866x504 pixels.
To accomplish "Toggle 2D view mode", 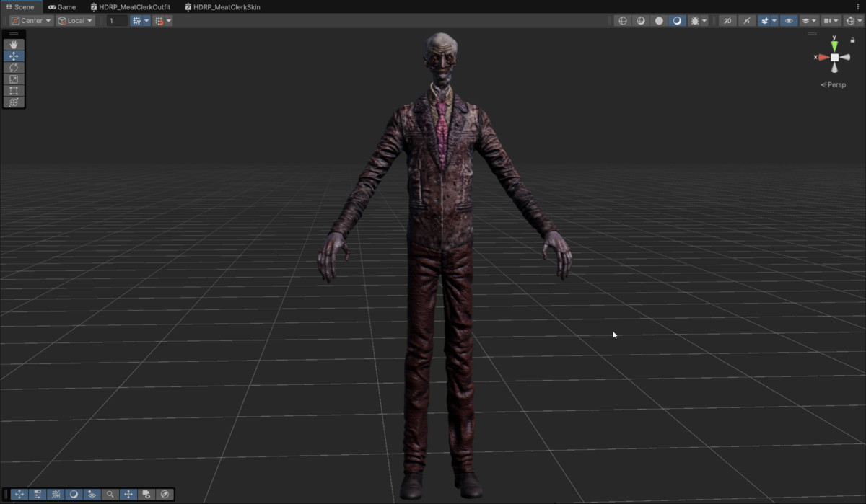I will coord(727,21).
